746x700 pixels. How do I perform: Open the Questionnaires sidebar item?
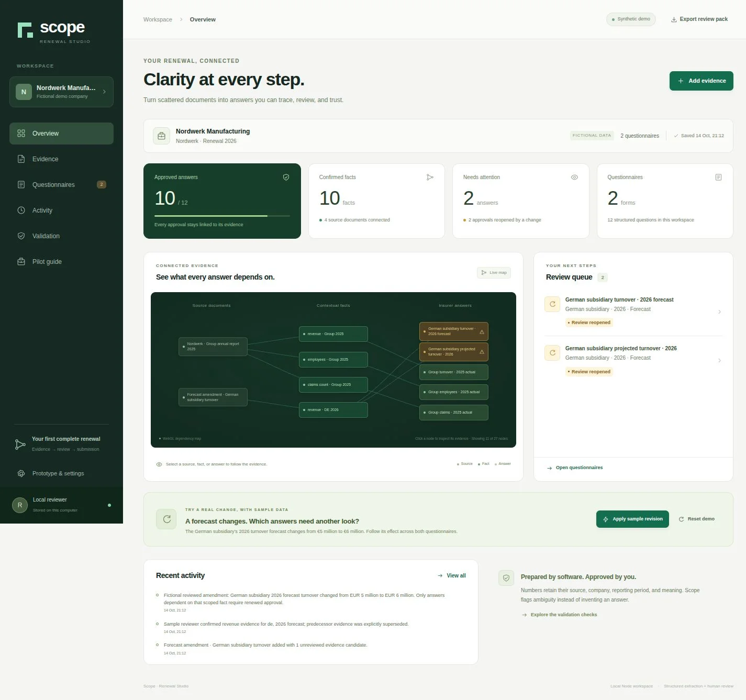click(x=61, y=185)
